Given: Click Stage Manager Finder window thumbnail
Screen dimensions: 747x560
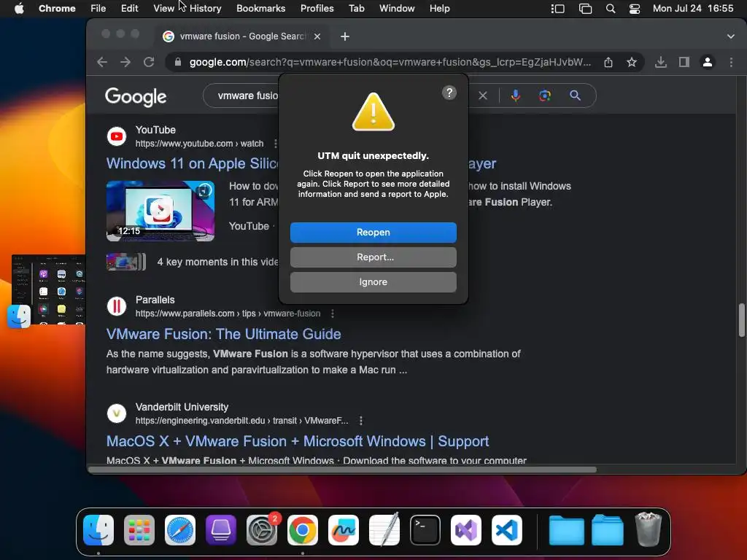Looking at the screenshot, I should coord(48,289).
